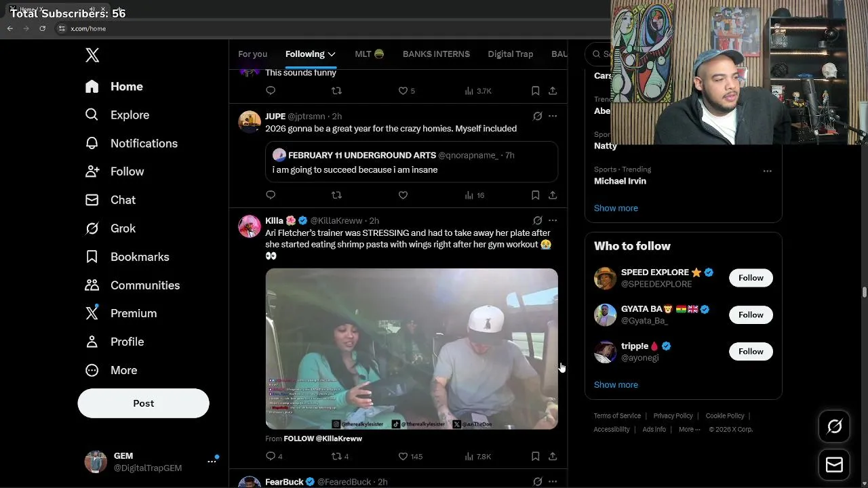Like JUPE's post
Viewport: 868px width, 488px height.
[x=403, y=195]
